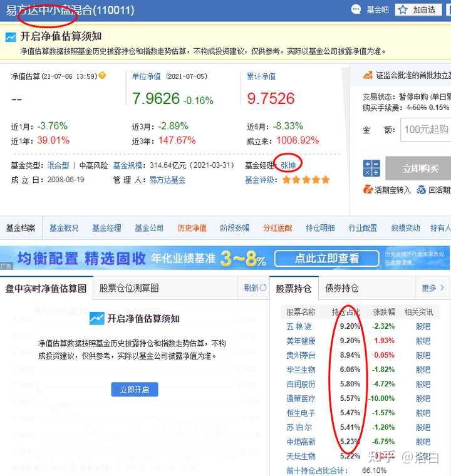
Task: Open 阶段涨幅 menu item
Action: click(x=235, y=228)
